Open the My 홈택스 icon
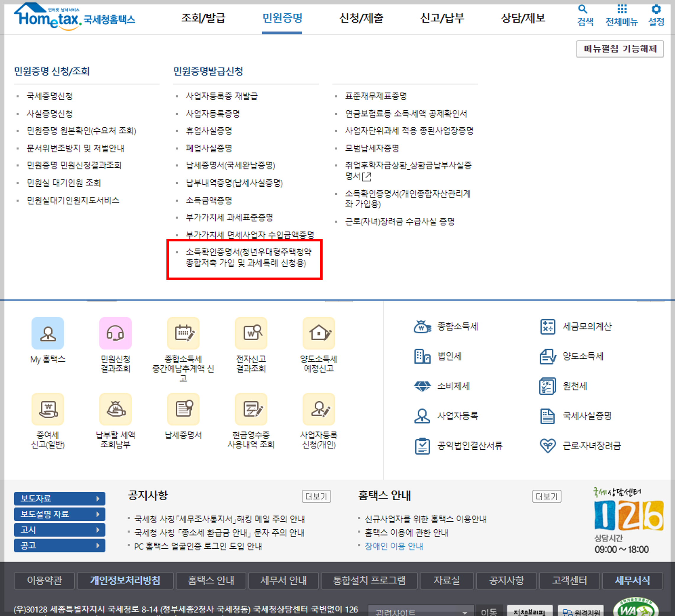The width and height of the screenshot is (675, 616). [48, 333]
